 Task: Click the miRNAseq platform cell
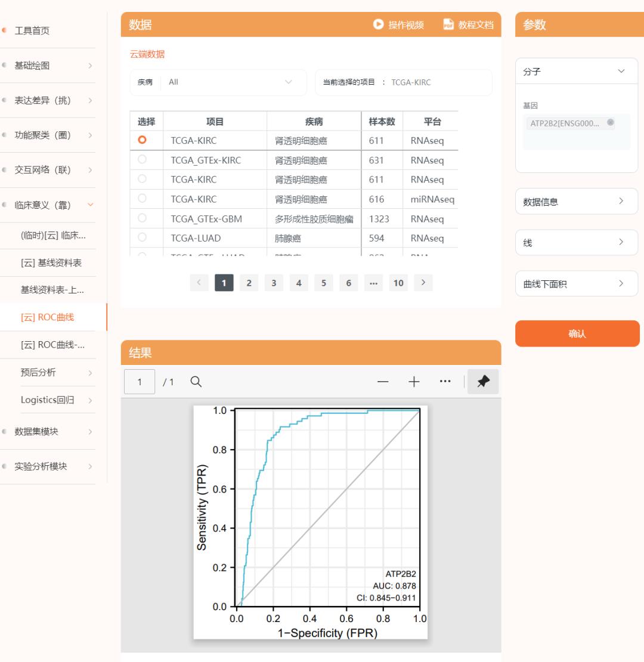[x=432, y=199]
